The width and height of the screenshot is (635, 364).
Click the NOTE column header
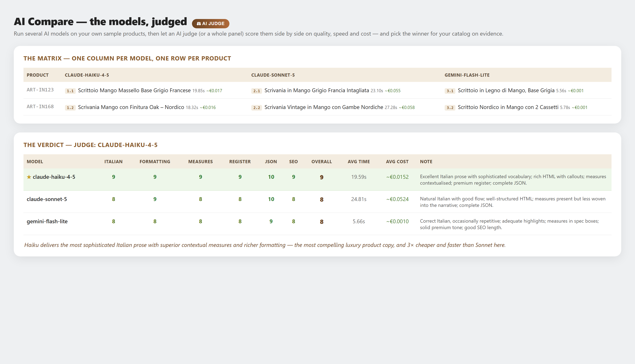click(x=426, y=162)
